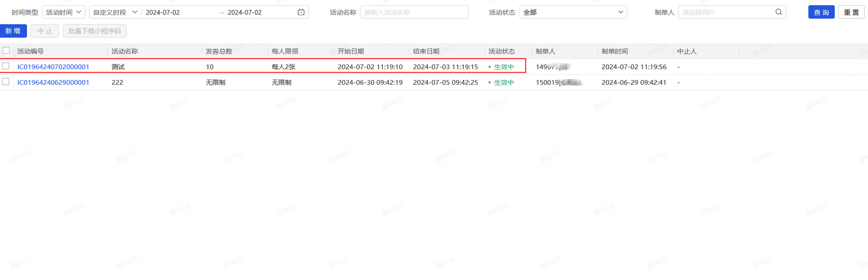Open activity link IC01964240702000001
Screen dimensions: 868x280
pos(53,67)
